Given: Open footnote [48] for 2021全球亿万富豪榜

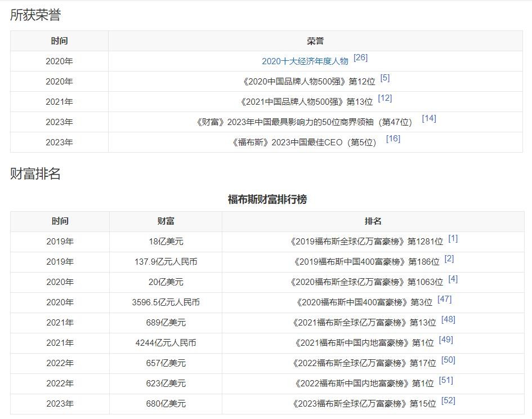Looking at the screenshot, I should [448, 320].
